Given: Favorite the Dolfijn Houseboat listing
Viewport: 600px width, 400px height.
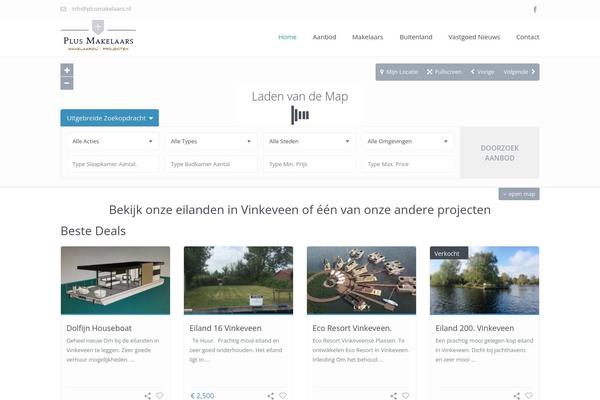Looking at the screenshot, I should click(x=160, y=396).
